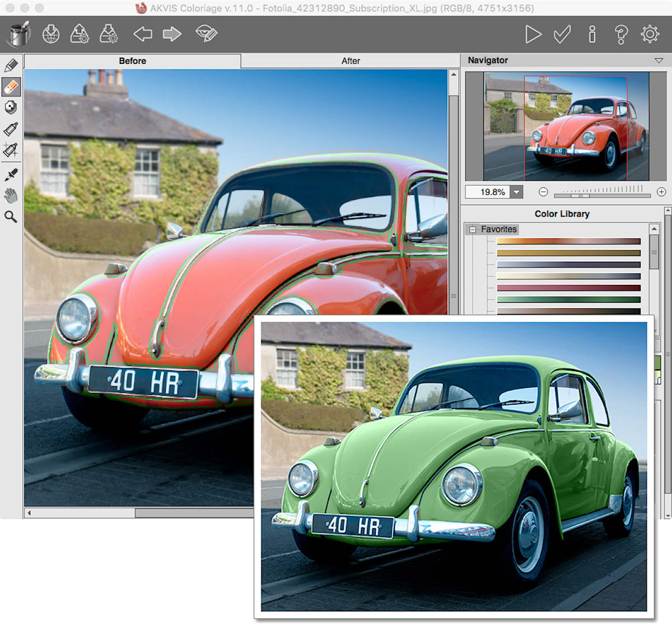Activate the Hand pan tool
The height and width of the screenshot is (624, 672).
click(x=11, y=195)
